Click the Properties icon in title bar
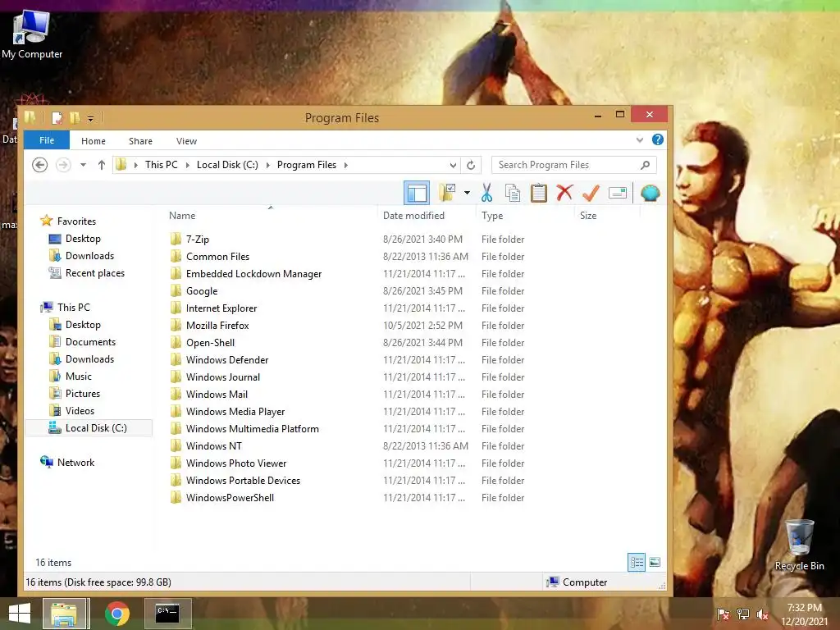Viewport: 840px width, 630px height. (57, 117)
